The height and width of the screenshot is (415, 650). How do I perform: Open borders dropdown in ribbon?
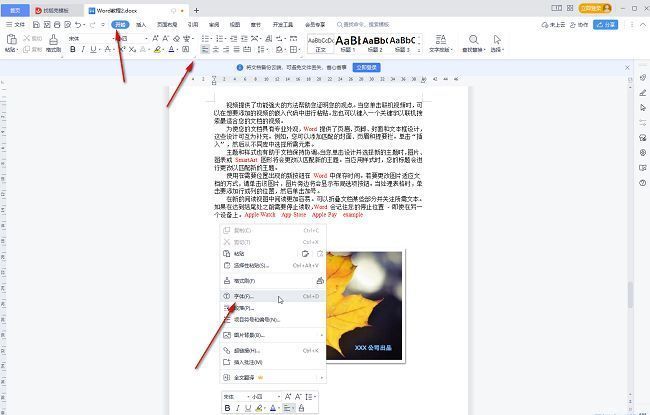tap(299, 49)
